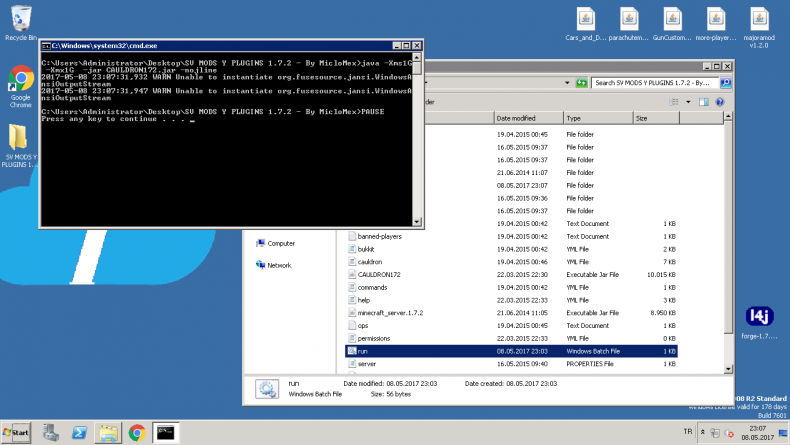Open the address bar history dropdown
The width and height of the screenshot is (790, 445).
[567, 83]
